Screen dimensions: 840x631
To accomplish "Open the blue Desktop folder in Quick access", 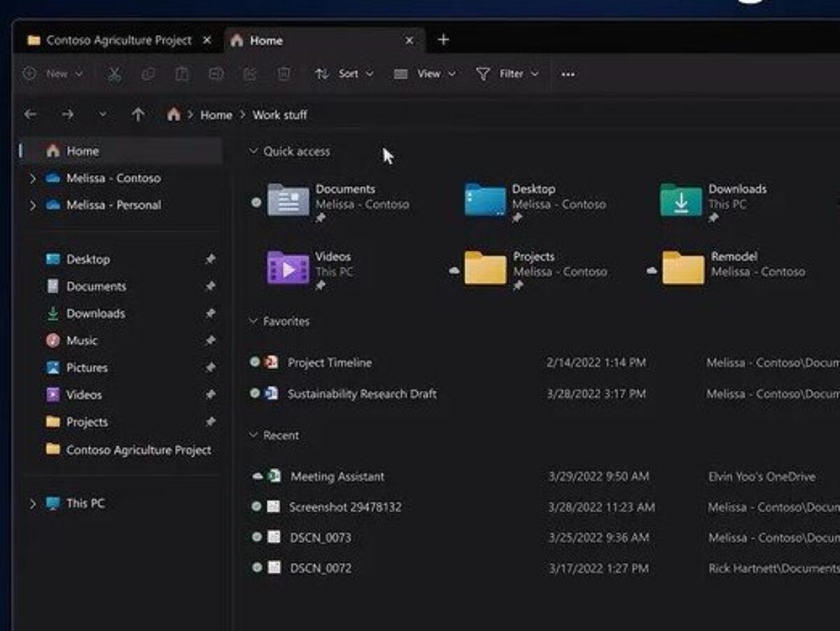I will (x=485, y=200).
